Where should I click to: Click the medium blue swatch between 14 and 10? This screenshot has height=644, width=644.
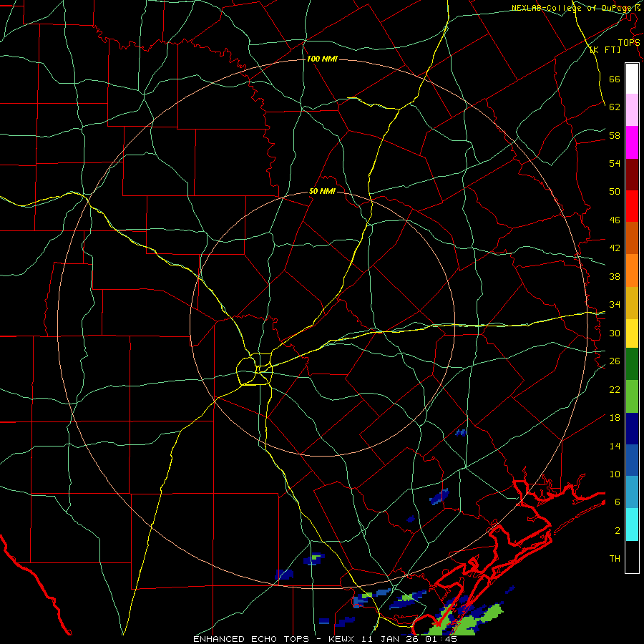tap(632, 460)
